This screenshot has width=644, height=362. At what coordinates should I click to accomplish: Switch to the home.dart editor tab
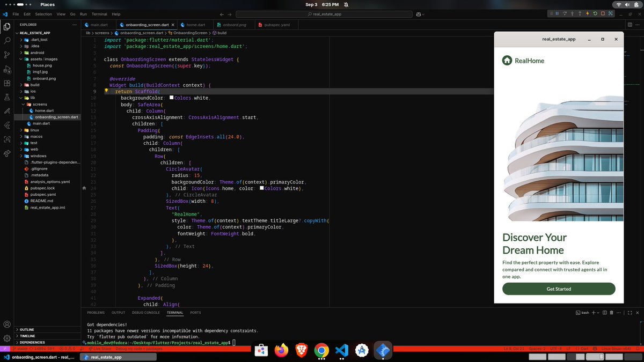tap(196, 25)
